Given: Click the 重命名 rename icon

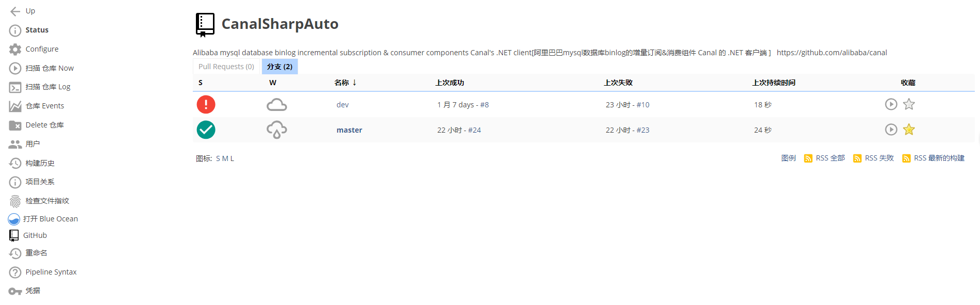Looking at the screenshot, I should tap(16, 253).
